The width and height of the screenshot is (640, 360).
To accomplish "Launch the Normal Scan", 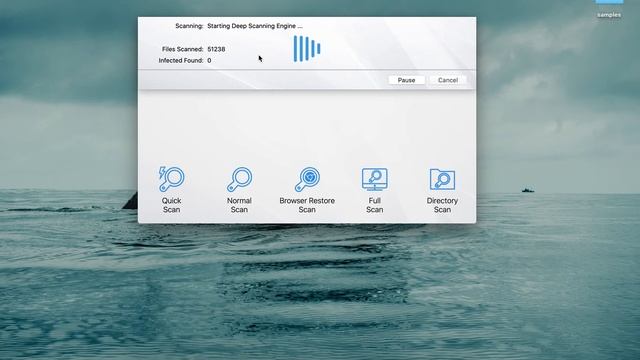I will click(x=239, y=190).
